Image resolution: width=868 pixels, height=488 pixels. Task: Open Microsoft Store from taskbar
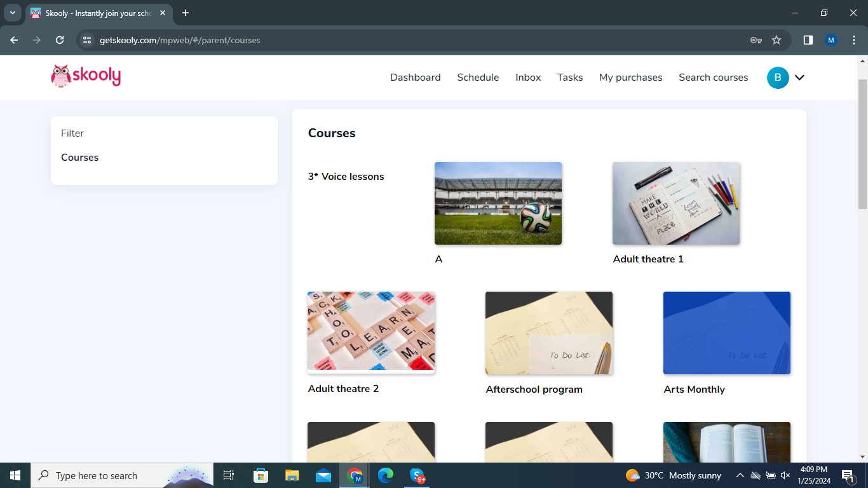coord(261,475)
